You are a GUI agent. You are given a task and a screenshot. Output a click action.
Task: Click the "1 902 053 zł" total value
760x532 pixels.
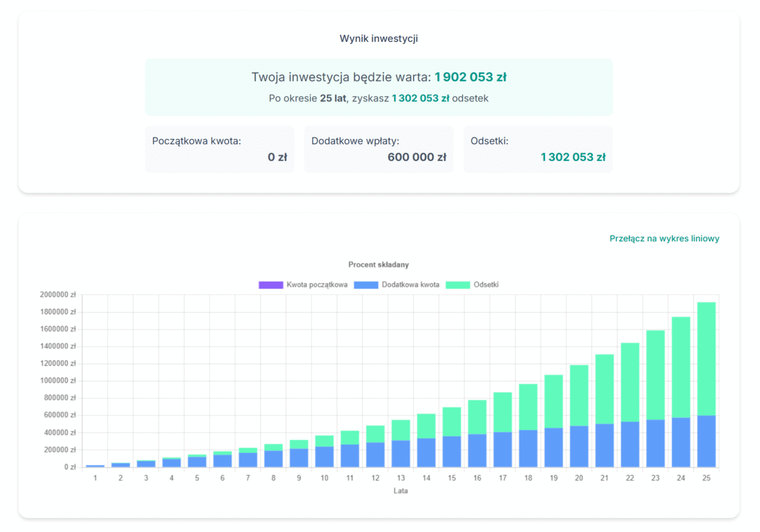[470, 77]
